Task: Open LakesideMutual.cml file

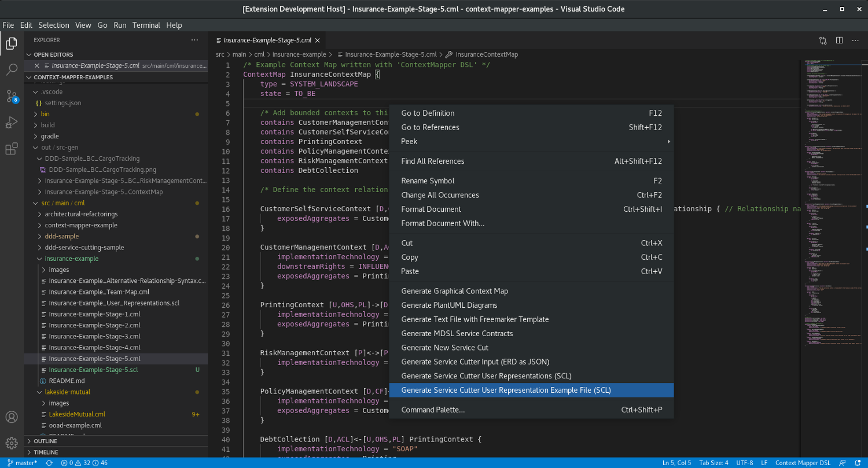Action: tap(116, 414)
